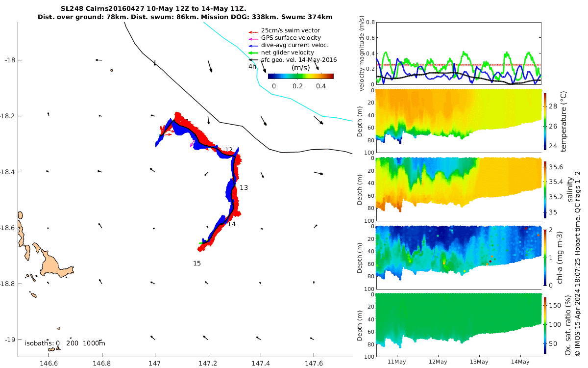The image size is (588, 368).
Task: Click the '12May' date tick label
Action: click(438, 362)
